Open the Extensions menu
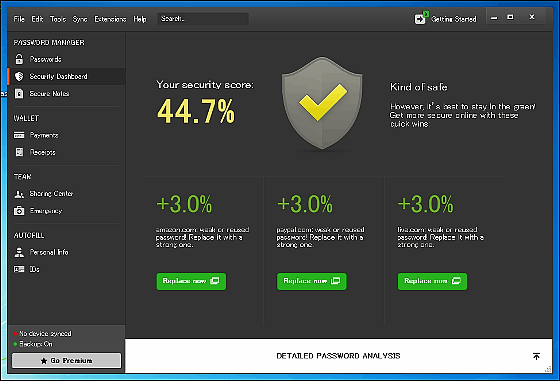 110,19
